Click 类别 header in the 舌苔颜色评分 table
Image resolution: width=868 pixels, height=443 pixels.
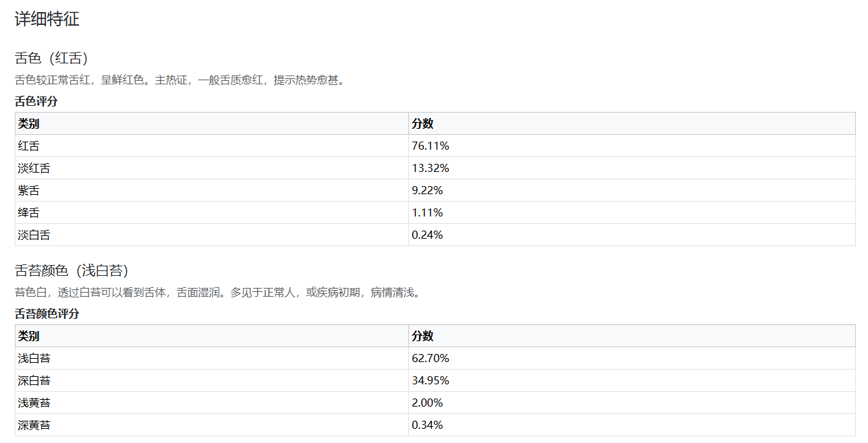pos(212,336)
